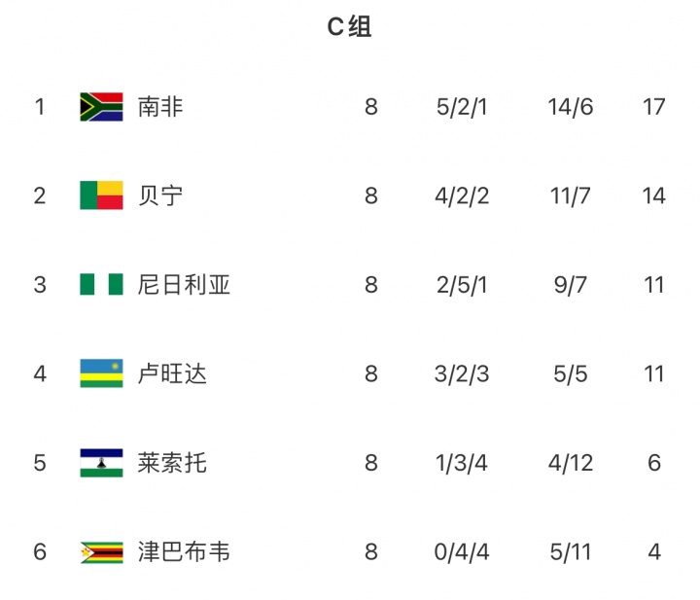Click Benin's 4/2/2 win-draw-loss record
This screenshot has width=700, height=600.
(462, 195)
